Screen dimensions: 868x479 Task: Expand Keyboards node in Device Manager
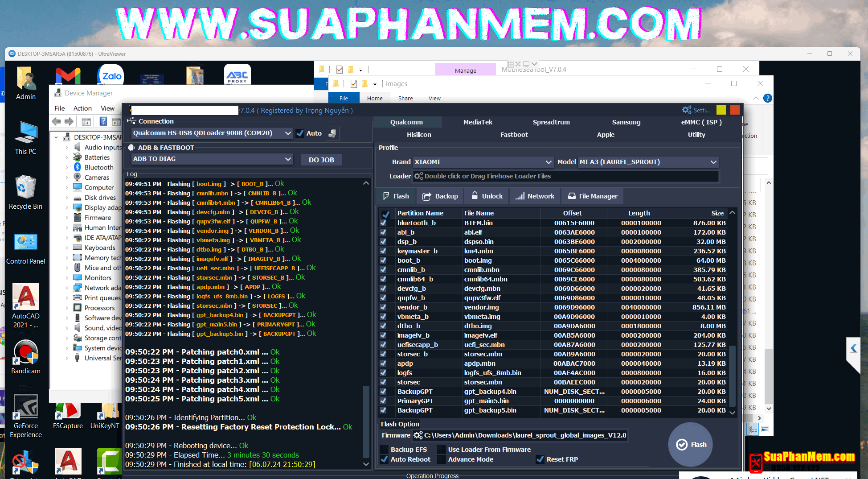(67, 248)
